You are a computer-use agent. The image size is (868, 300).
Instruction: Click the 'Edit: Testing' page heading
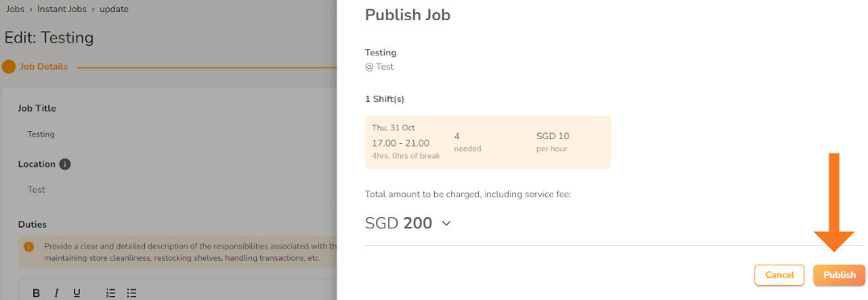coord(48,38)
